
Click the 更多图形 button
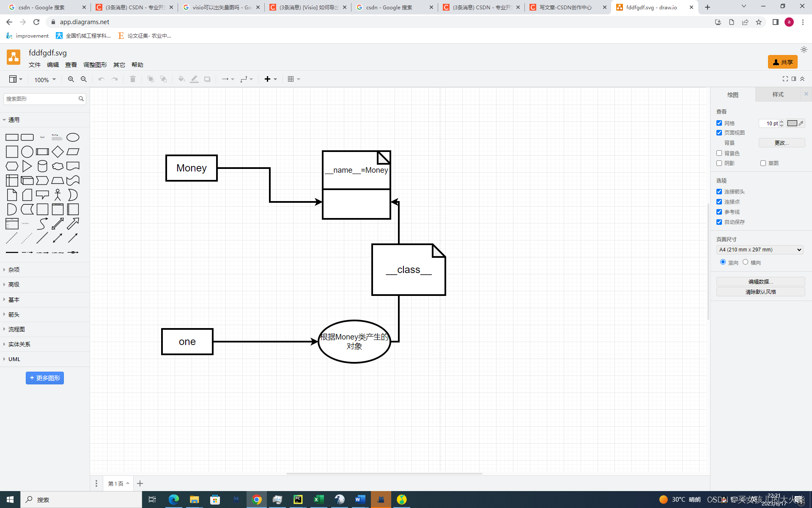point(45,378)
